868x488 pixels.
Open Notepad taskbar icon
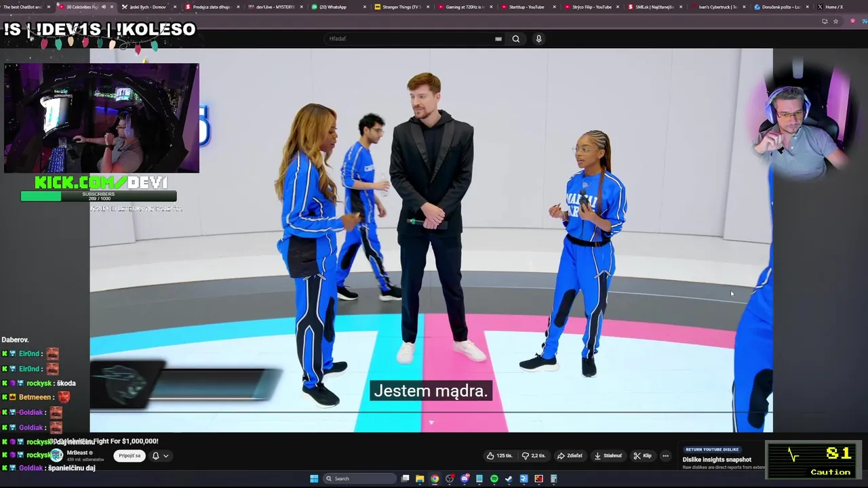click(x=479, y=479)
